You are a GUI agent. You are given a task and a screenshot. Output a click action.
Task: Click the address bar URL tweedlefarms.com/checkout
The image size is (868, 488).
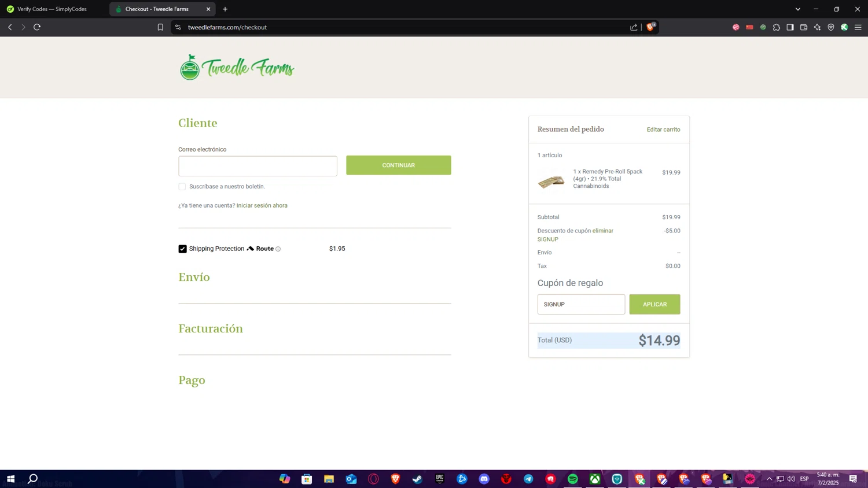tap(227, 27)
